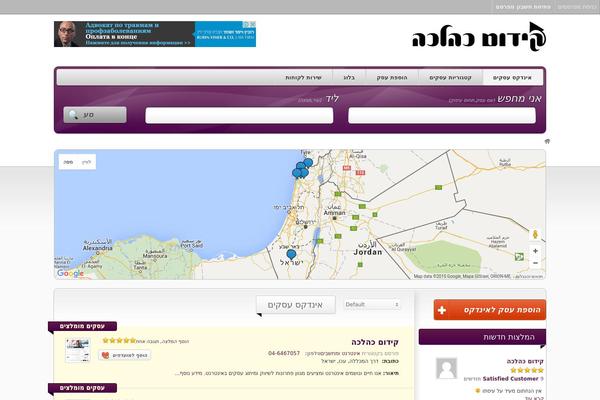600x400 pixels.
Task: Add קידום כהלכה listing to favorites
Action: [125, 355]
